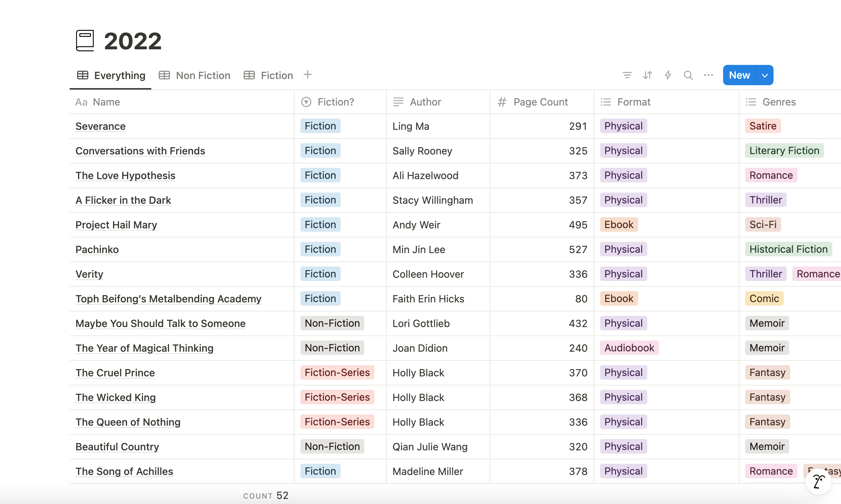841x504 pixels.
Task: Open the Beautiful Country page
Action: coord(117,447)
